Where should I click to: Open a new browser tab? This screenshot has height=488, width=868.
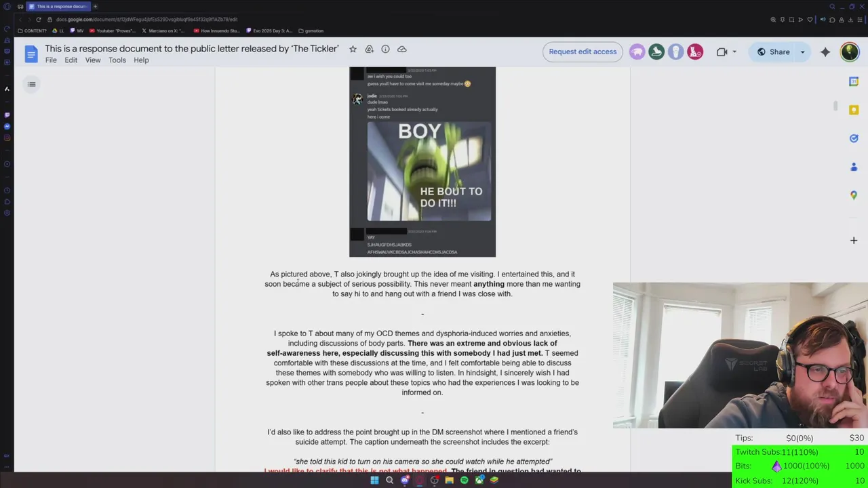pyautogui.click(x=96, y=6)
